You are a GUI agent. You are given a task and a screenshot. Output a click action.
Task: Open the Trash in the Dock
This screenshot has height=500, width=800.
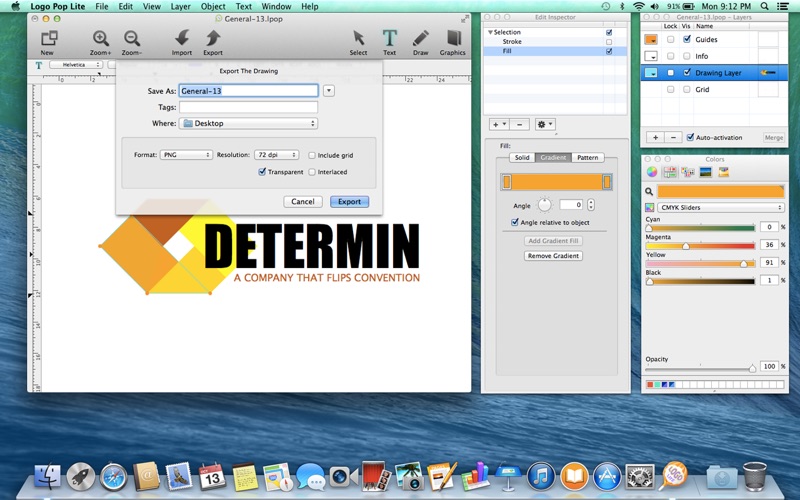pos(755,476)
